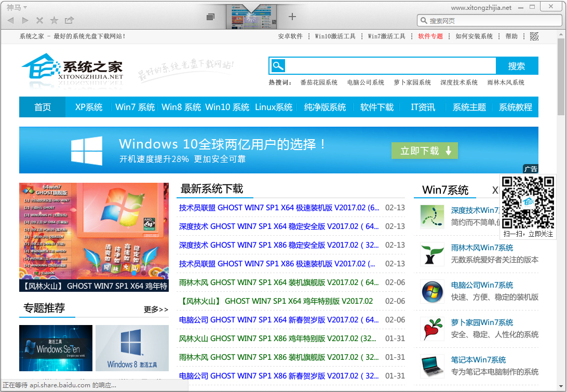
Task: Click the browser forward arrow icon
Action: tap(25, 20)
